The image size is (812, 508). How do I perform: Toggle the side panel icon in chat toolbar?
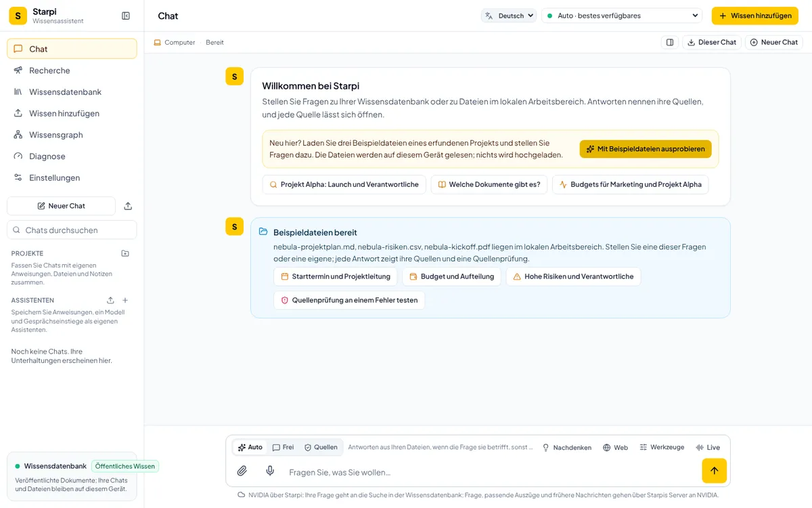point(670,42)
